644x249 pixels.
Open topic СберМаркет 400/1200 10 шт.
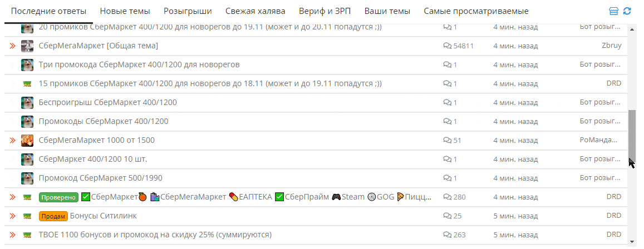pos(93,159)
